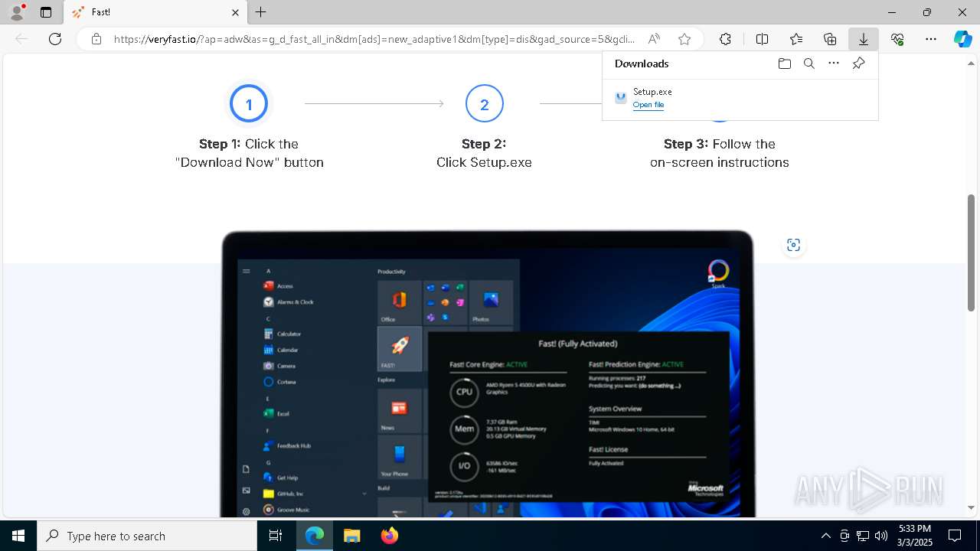The height and width of the screenshot is (551, 980).
Task: Click the veryfast.io address bar
Action: 374,39
